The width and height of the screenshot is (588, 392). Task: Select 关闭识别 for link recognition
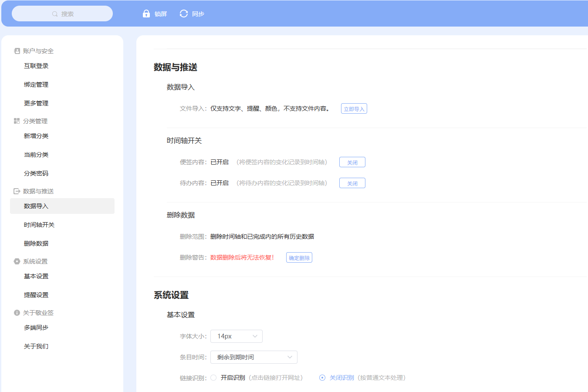click(x=321, y=378)
